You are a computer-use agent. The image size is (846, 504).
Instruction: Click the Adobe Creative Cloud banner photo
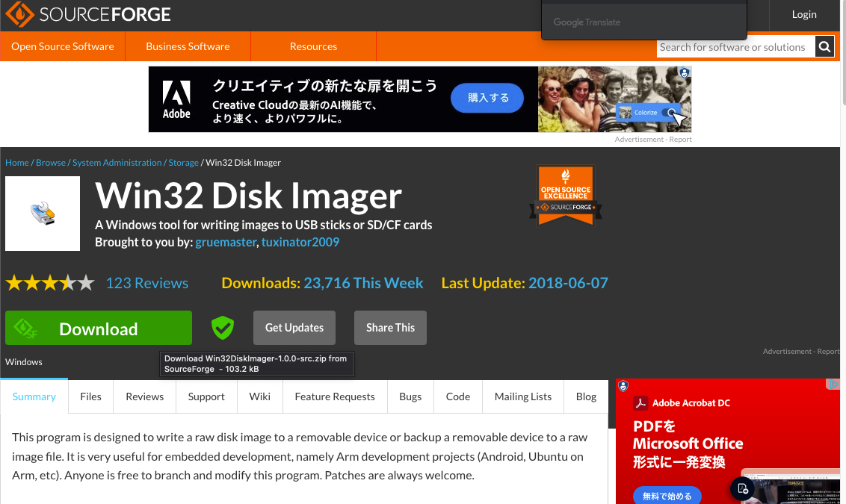614,99
